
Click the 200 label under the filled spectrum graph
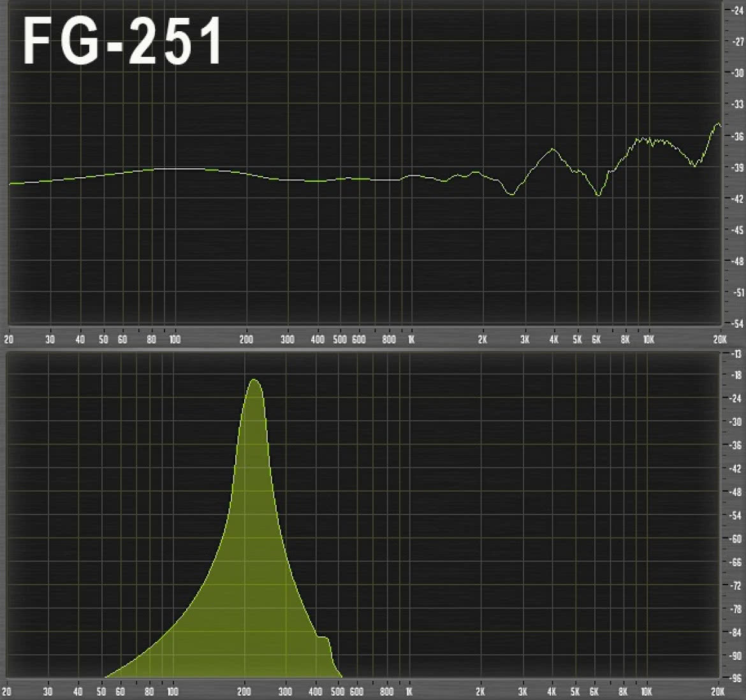244,692
